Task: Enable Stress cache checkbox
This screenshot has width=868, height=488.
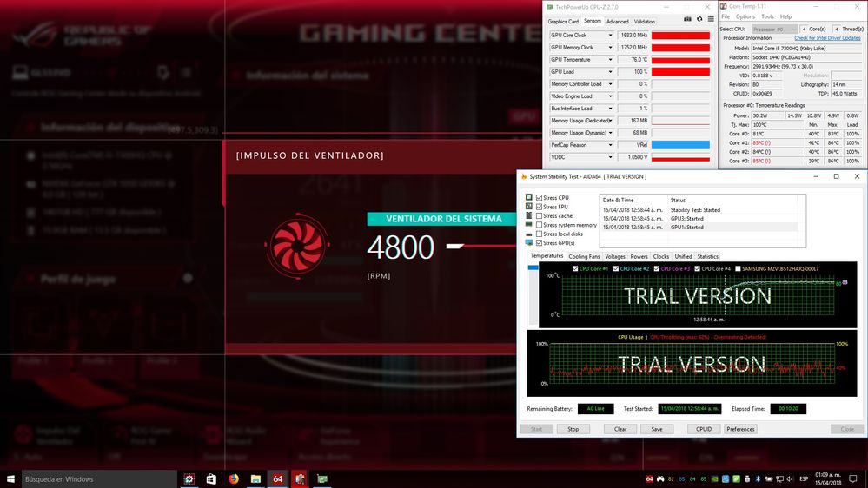Action: (x=540, y=216)
